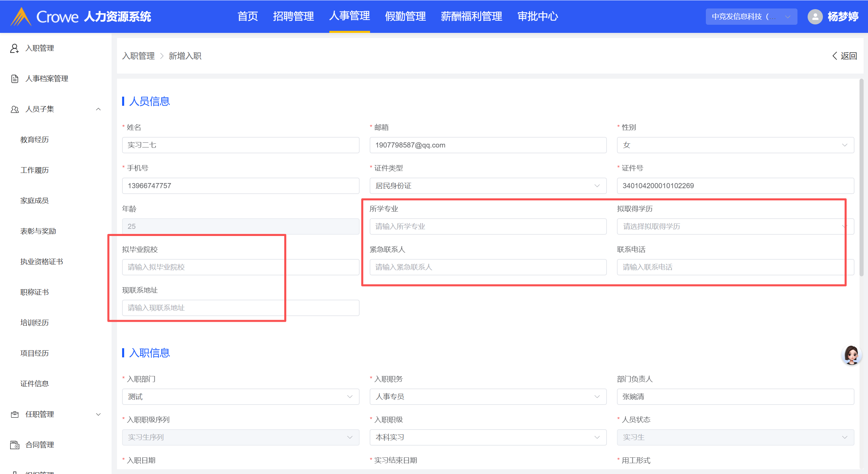Open the 证件类型 dropdown

tap(488, 186)
